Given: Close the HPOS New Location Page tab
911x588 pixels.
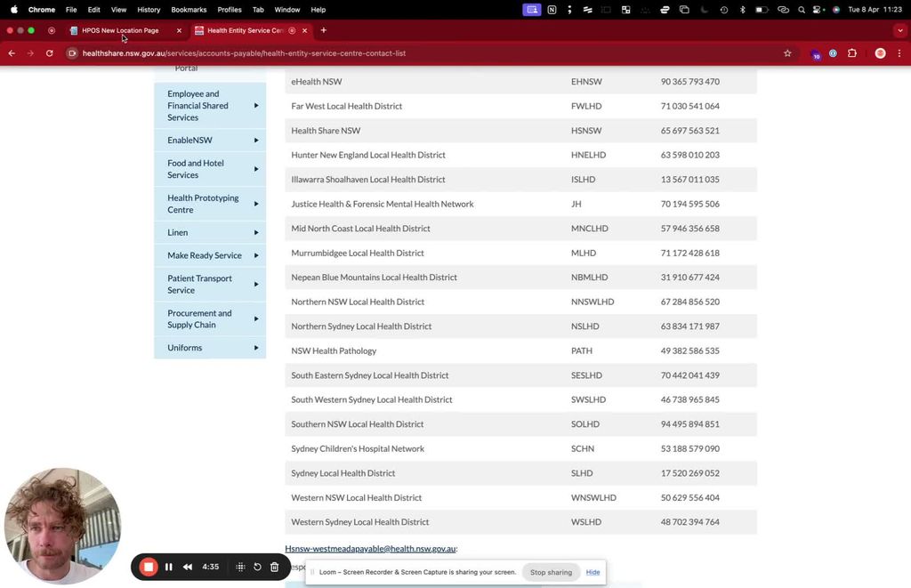Looking at the screenshot, I should pyautogui.click(x=179, y=30).
